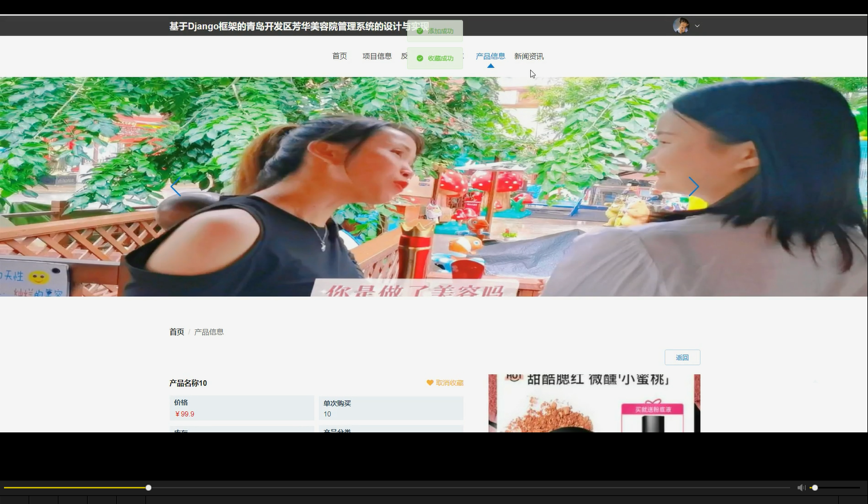Show previous banner slide arrow
The width and height of the screenshot is (868, 504).
point(175,187)
